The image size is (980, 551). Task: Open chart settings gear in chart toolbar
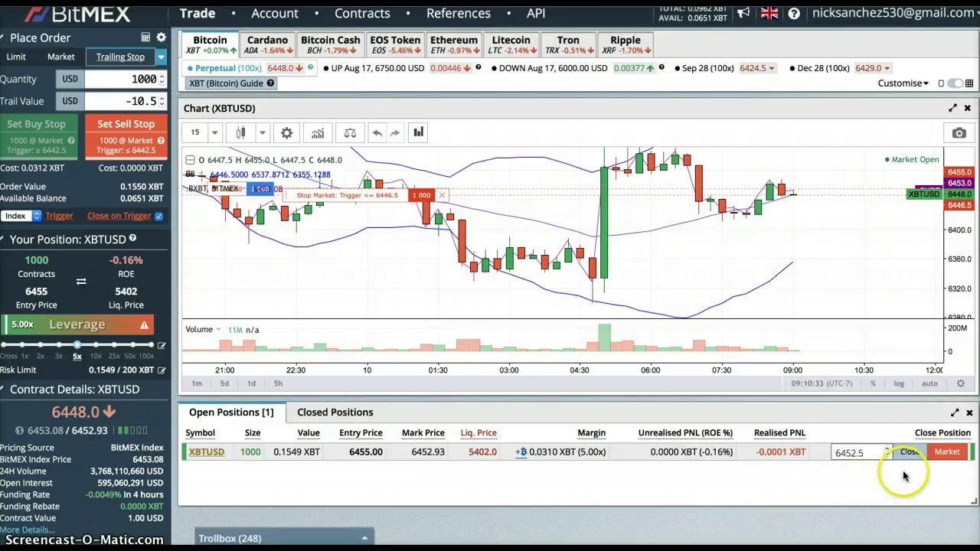[x=286, y=133]
